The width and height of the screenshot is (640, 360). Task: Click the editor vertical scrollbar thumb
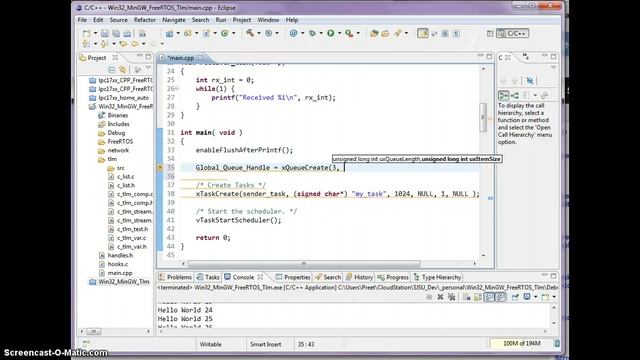(483, 117)
